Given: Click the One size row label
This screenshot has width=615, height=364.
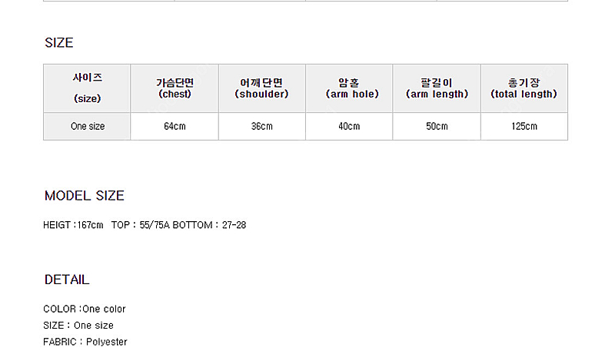Looking at the screenshot, I should point(87,126).
